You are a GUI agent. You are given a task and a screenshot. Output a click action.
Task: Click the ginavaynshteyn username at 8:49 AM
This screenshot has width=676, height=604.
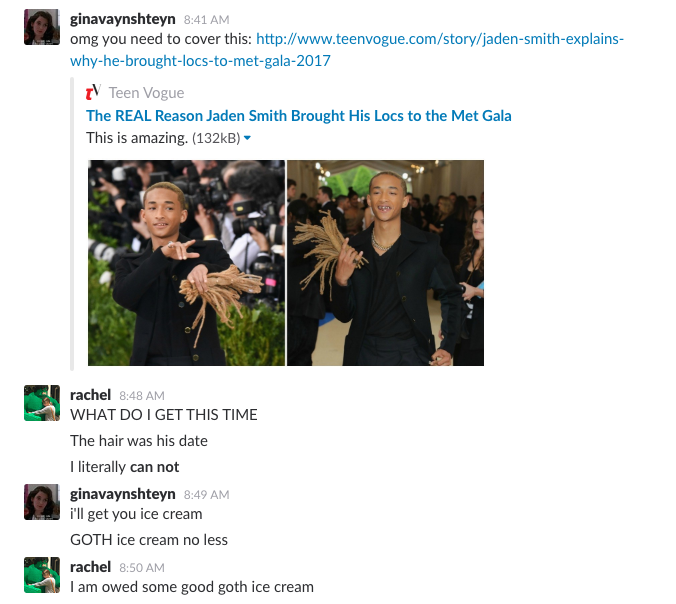(123, 494)
